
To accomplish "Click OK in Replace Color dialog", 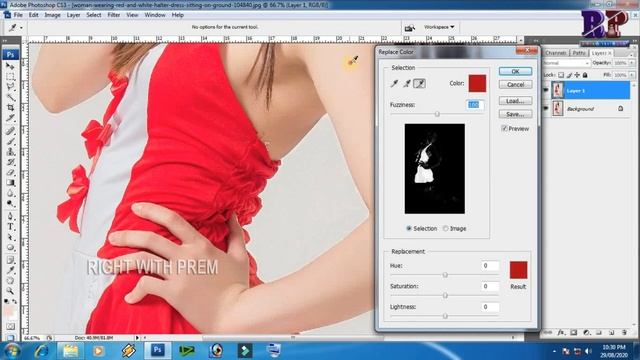I will [x=515, y=71].
